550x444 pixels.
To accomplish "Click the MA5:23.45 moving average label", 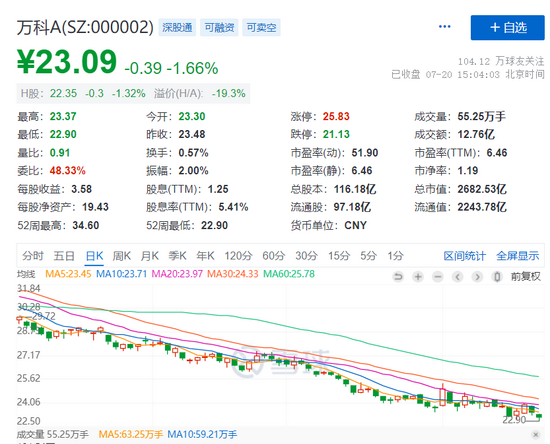I will point(68,274).
